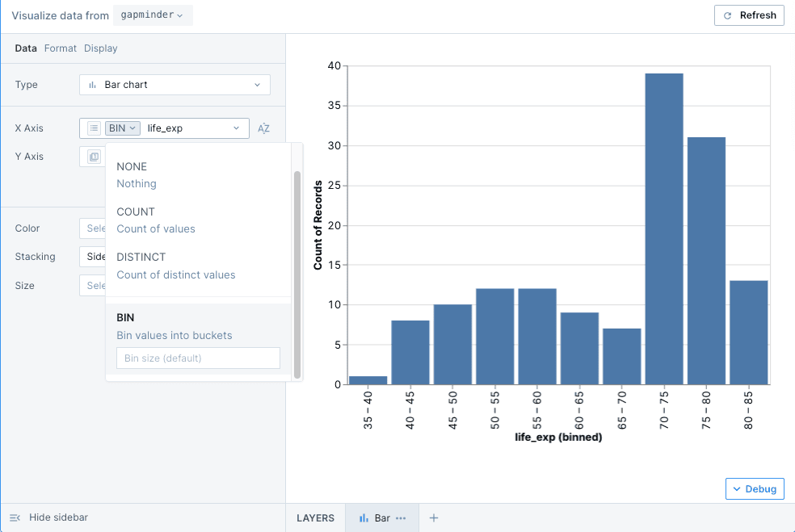Open the BIN aggregation dropdown chip
Image resolution: width=795 pixels, height=532 pixels.
pyautogui.click(x=123, y=128)
